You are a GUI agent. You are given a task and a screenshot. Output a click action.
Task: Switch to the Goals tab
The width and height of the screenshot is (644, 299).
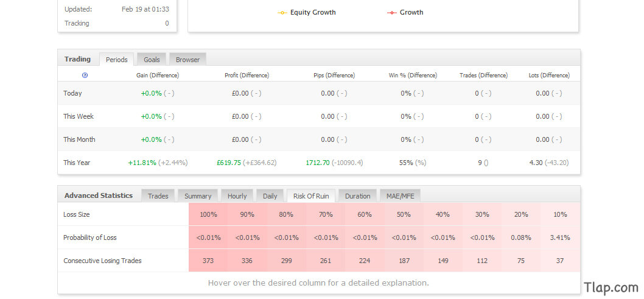152,60
